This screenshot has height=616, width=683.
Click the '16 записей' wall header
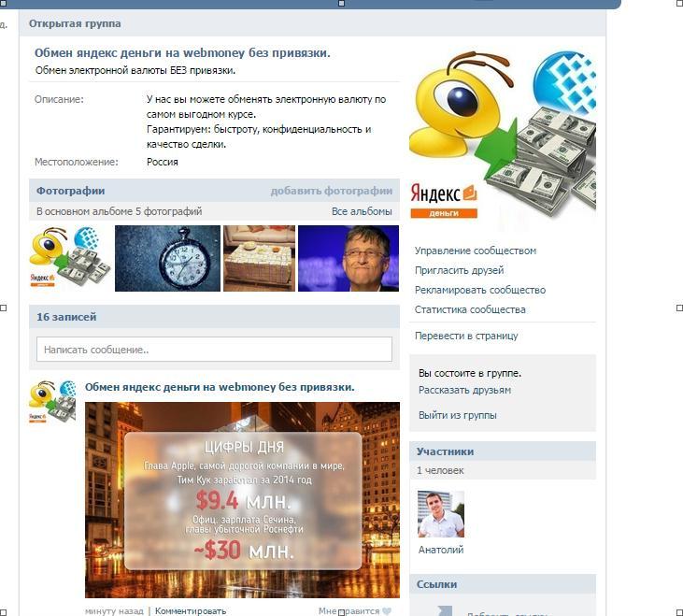[x=66, y=317]
